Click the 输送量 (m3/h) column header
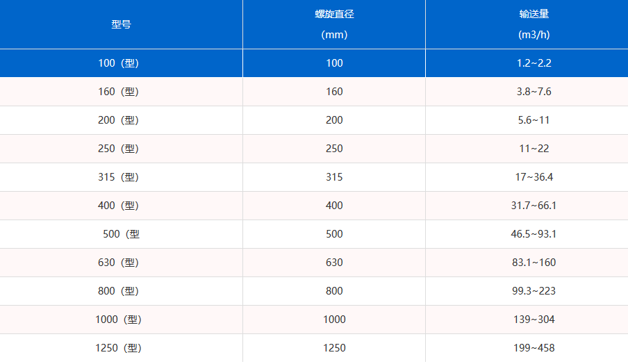Screen dimensions: 628x364 [534, 24]
